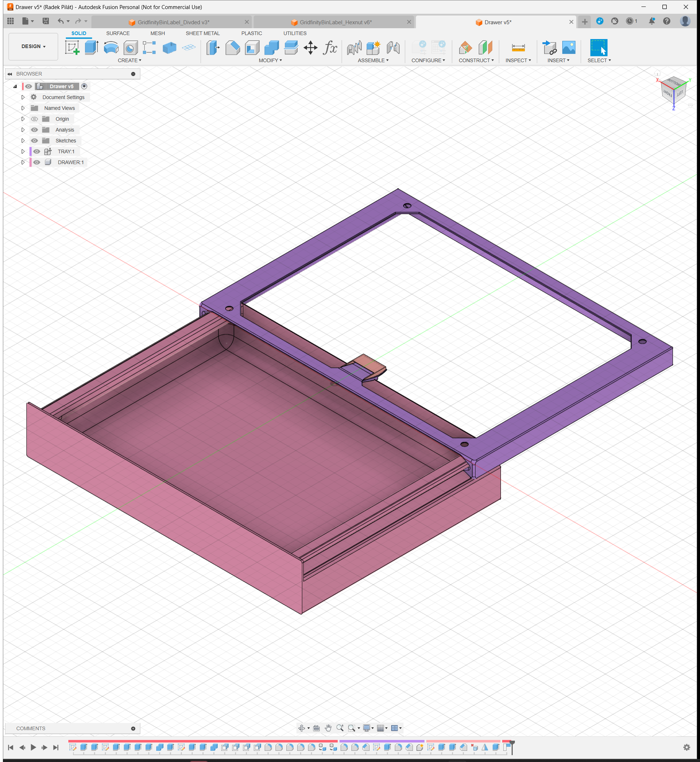Click the Press Pull tool icon
Screen dimensions: 700x762
pos(213,48)
